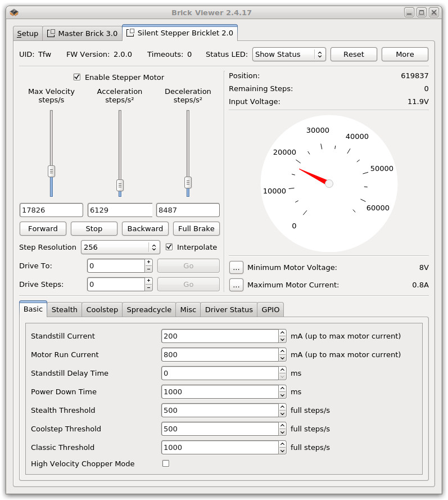Open the Stealth settings tab
The width and height of the screenshot is (448, 500).
[65, 310]
